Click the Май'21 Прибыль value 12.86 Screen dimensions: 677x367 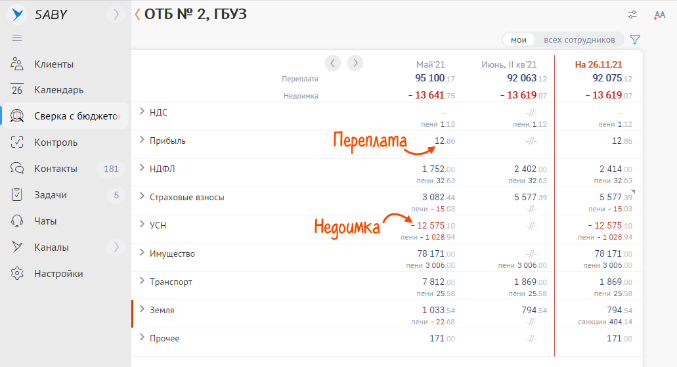pos(445,141)
